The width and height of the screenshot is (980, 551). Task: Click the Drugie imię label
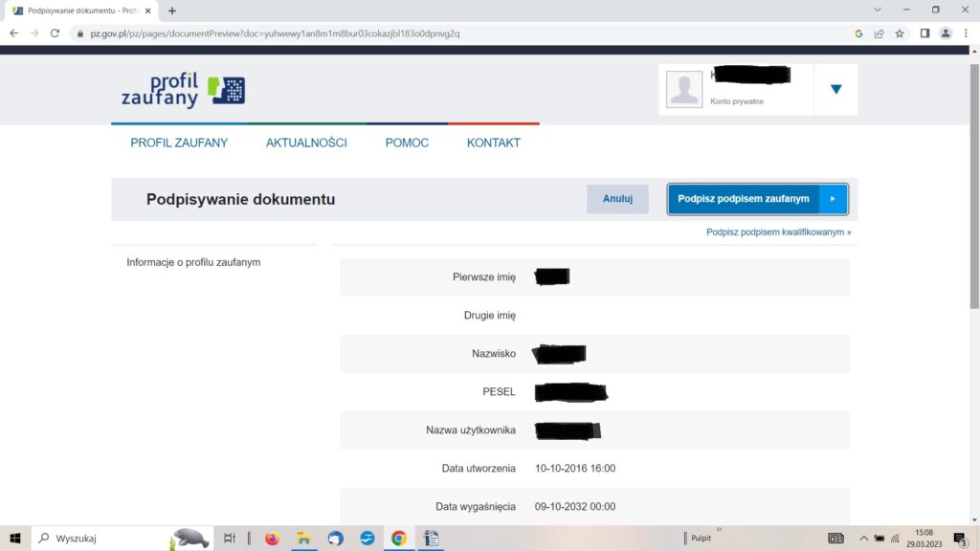490,316
